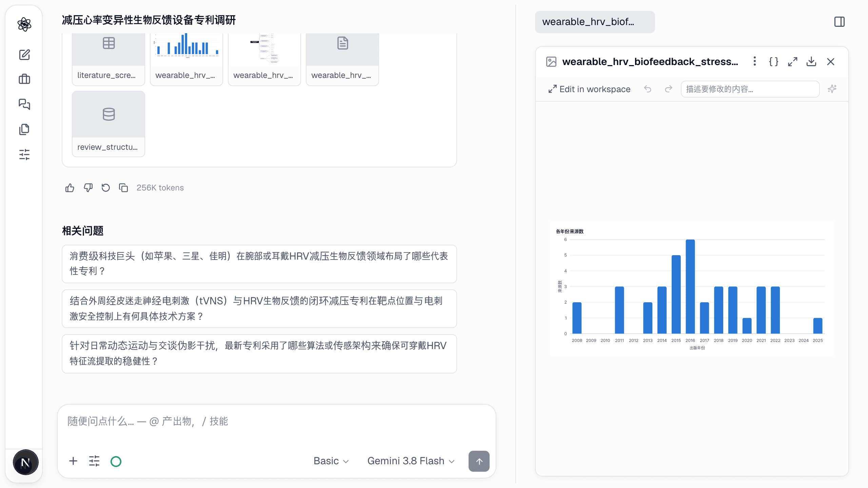
Task: Select related question about 苹果、三星、佳明 patents
Action: [259, 264]
